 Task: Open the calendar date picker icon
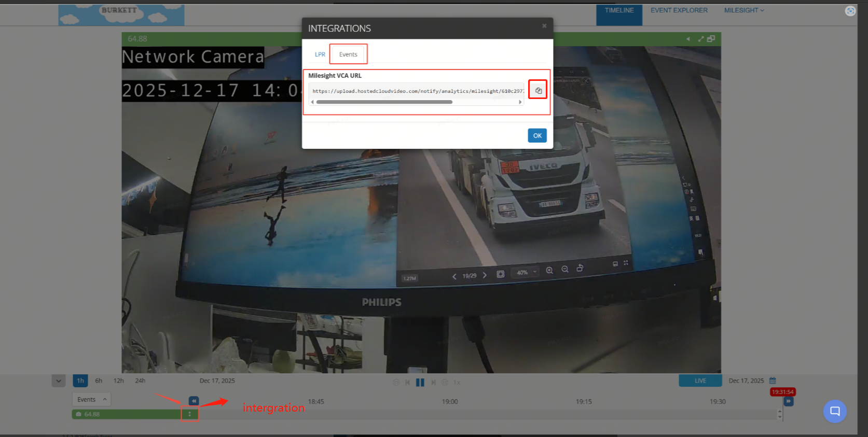pyautogui.click(x=773, y=380)
